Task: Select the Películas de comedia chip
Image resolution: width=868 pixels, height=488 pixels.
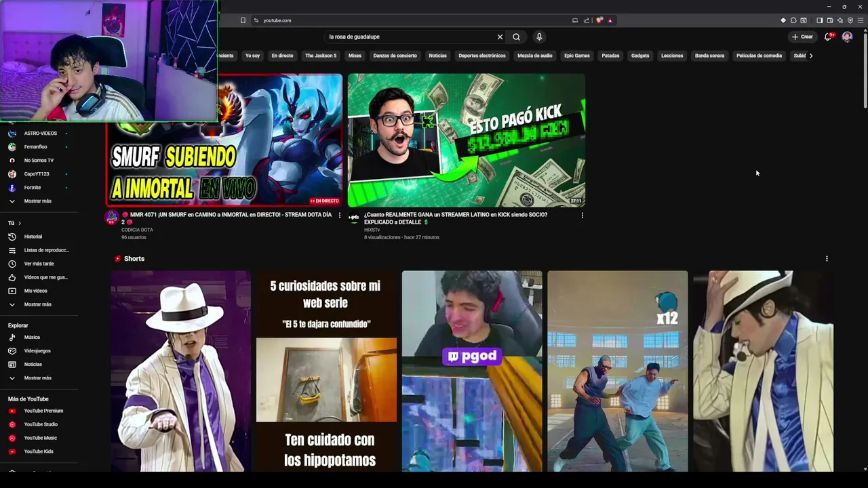Action: pyautogui.click(x=759, y=56)
